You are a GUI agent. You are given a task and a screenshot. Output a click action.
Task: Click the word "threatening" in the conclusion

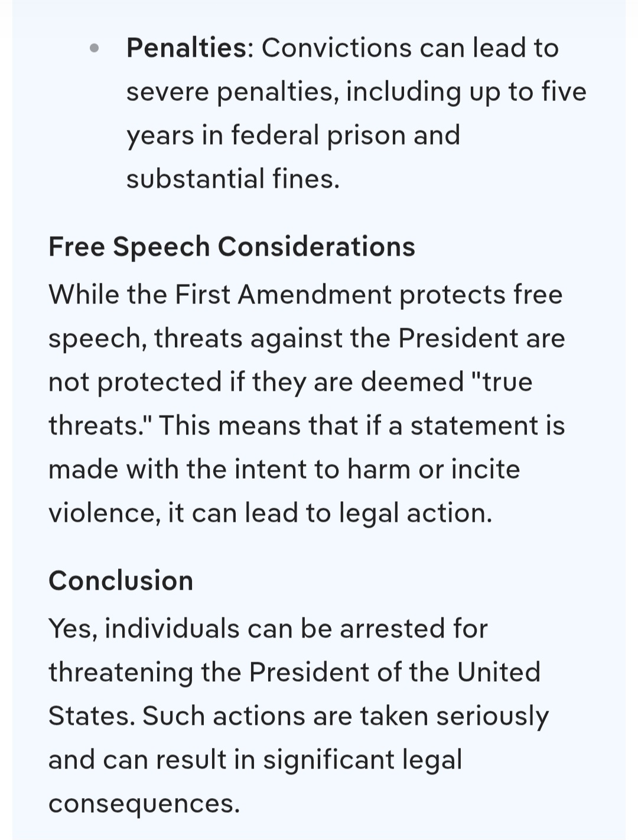(121, 672)
